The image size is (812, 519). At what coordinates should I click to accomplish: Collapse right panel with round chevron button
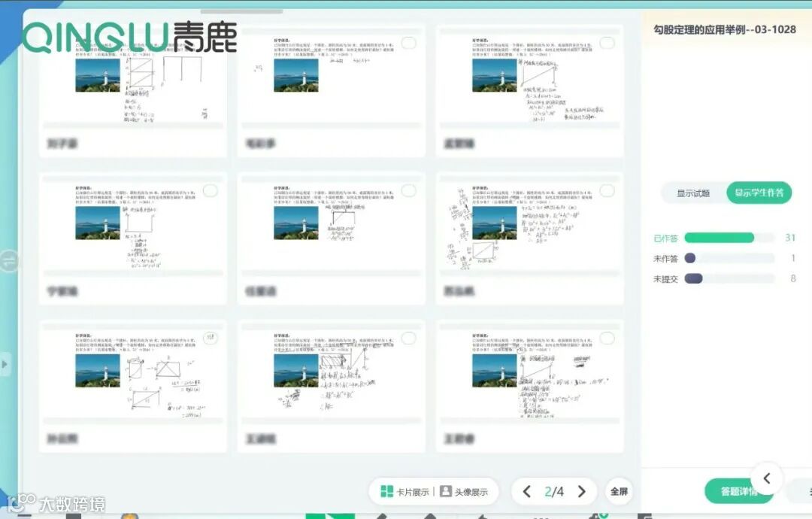tap(767, 478)
